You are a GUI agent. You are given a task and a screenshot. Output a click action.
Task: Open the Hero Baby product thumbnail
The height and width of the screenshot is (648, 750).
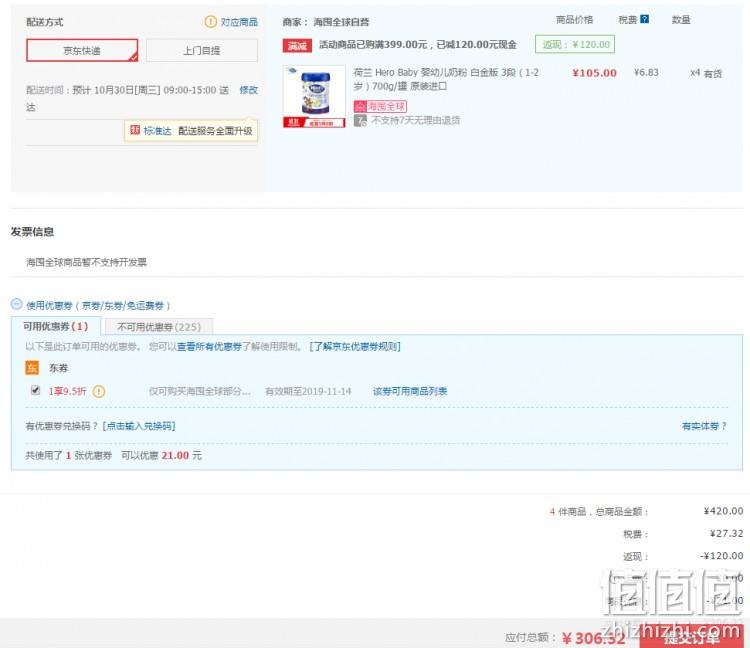pos(314,96)
